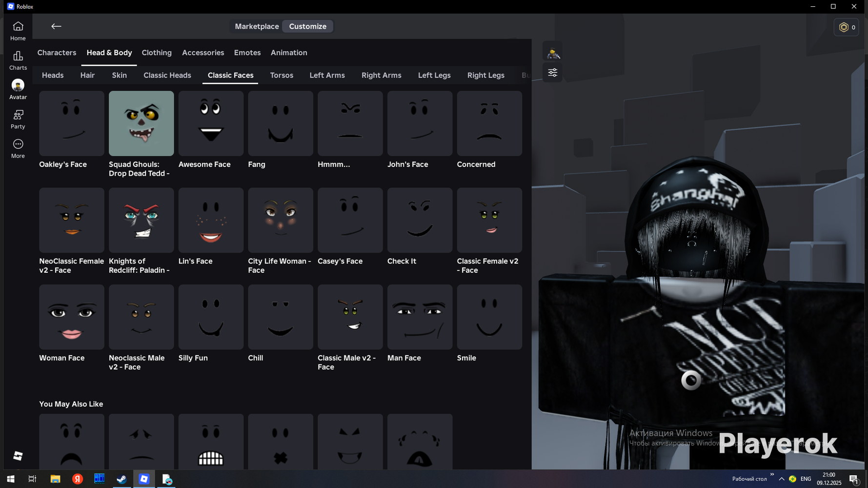Select the Classic Faces subcategory

point(231,75)
